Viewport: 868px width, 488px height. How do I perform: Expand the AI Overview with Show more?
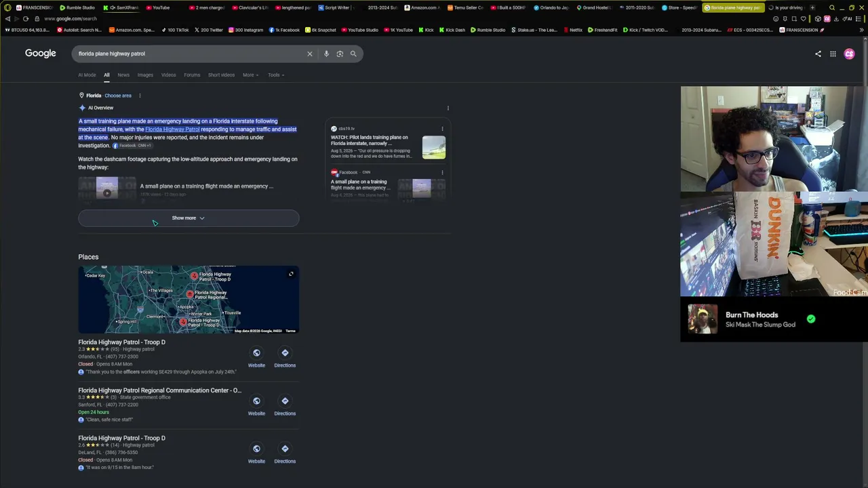pyautogui.click(x=189, y=218)
